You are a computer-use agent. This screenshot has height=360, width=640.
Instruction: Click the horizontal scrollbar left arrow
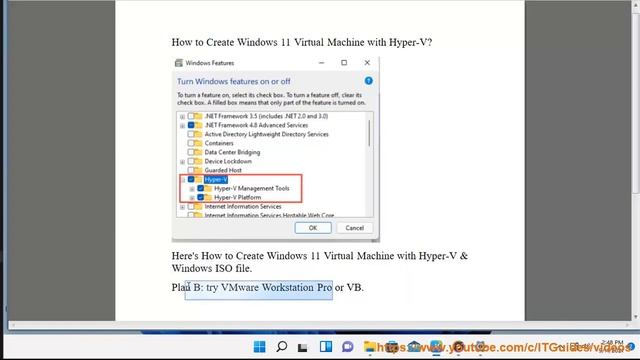(13, 325)
